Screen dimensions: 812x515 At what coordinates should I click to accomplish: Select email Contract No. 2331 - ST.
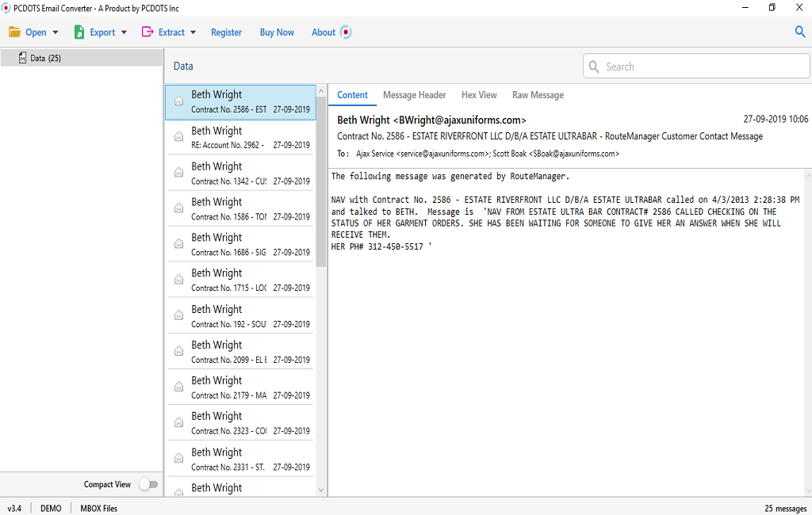click(240, 459)
